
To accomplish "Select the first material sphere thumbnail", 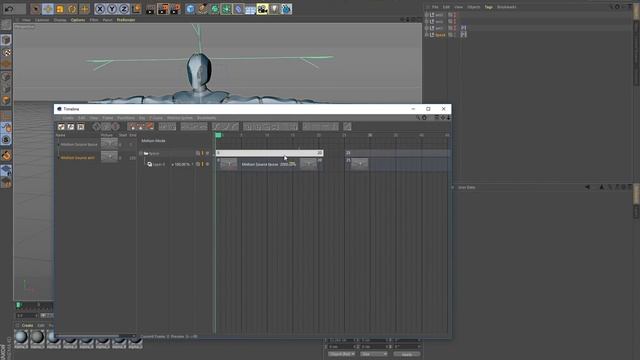I will 21,338.
